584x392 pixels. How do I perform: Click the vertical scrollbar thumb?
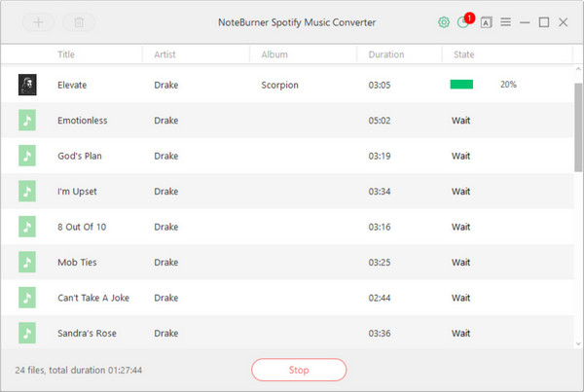(578, 127)
